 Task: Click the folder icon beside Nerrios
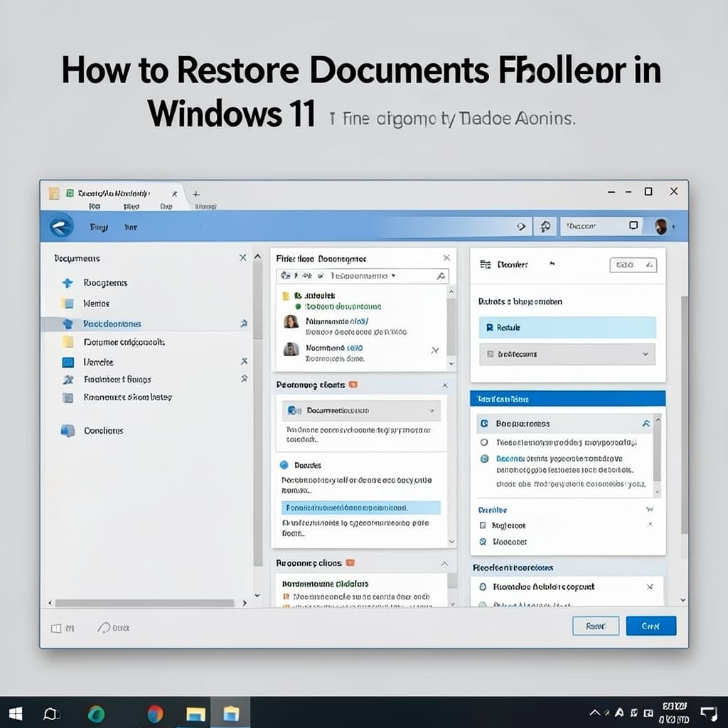[68, 304]
